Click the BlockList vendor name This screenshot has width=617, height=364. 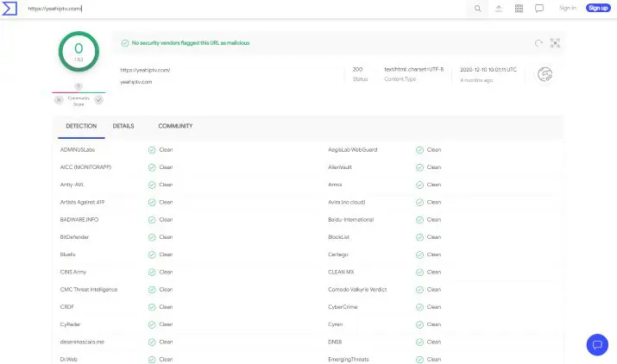(x=339, y=237)
